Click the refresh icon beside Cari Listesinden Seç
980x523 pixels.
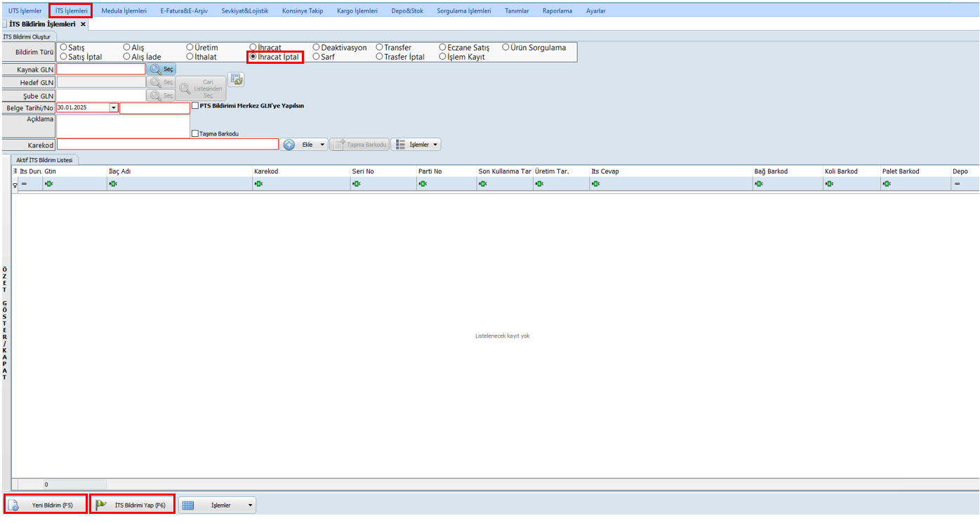[237, 80]
